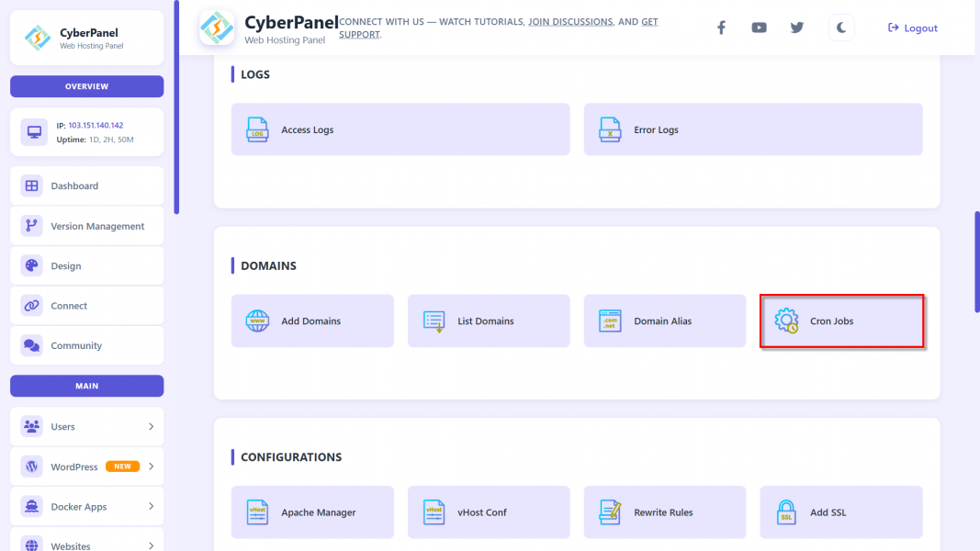Click the Dashboard grid icon
The height and width of the screenshot is (551, 980).
pyautogui.click(x=31, y=186)
